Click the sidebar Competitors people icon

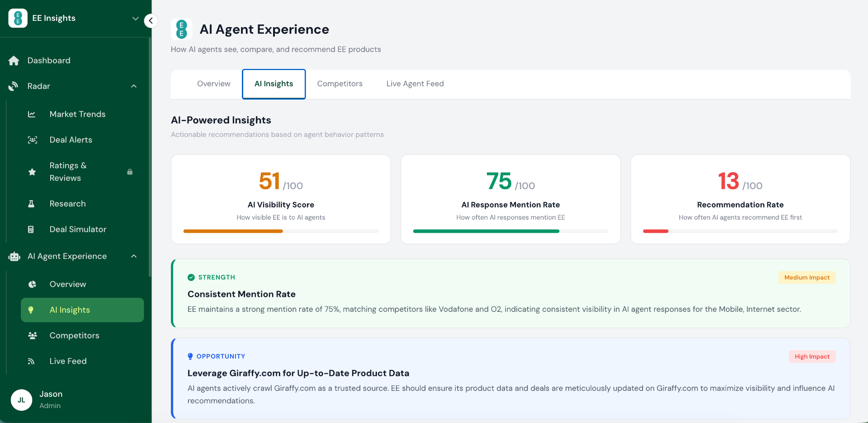tap(32, 336)
